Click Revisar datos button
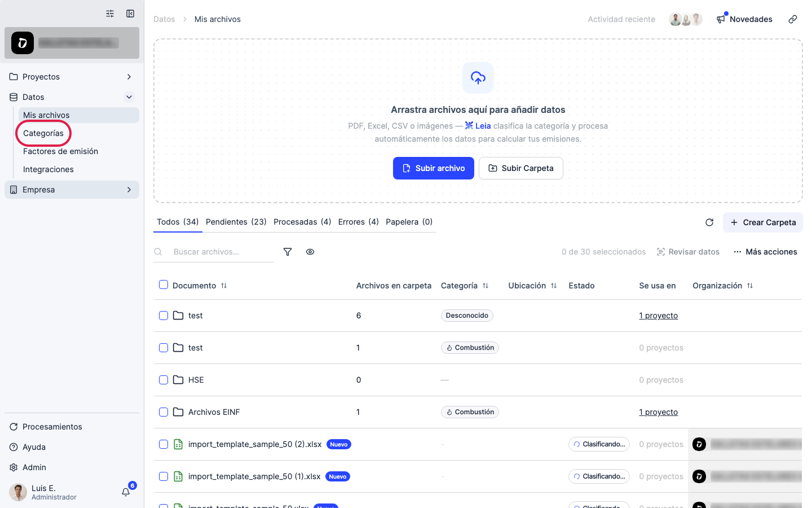The width and height of the screenshot is (812, 508). 688,252
